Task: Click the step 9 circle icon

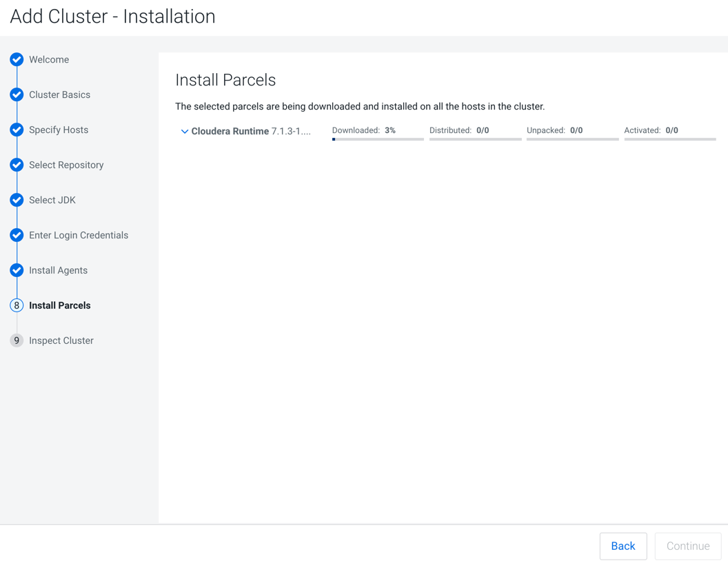Action: click(x=17, y=340)
